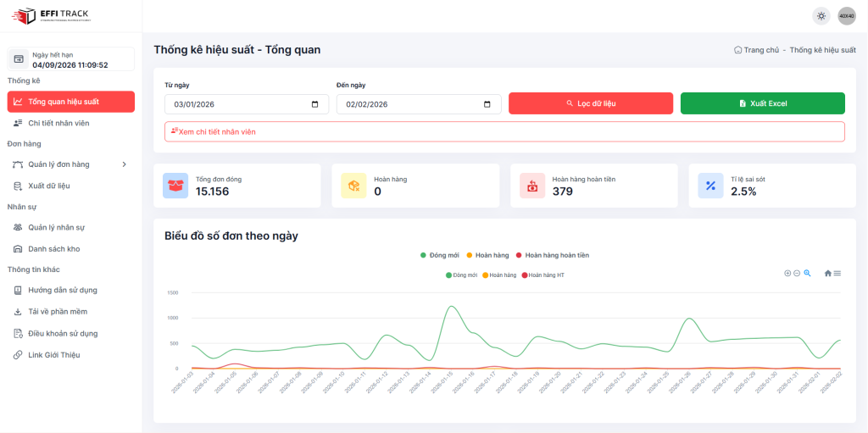868x433 pixels.
Task: Click the green Xuất Excel button
Action: [x=762, y=103]
